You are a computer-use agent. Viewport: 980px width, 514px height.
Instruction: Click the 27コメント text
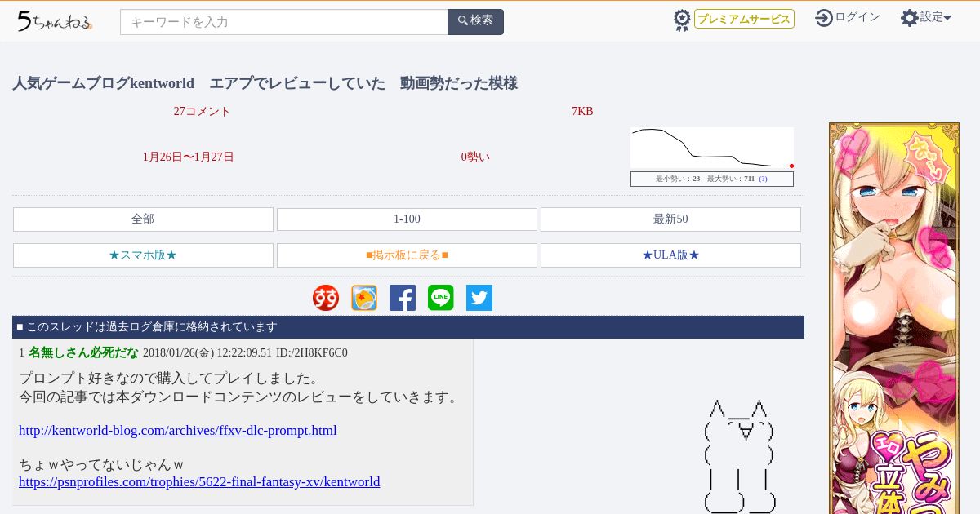202,111
